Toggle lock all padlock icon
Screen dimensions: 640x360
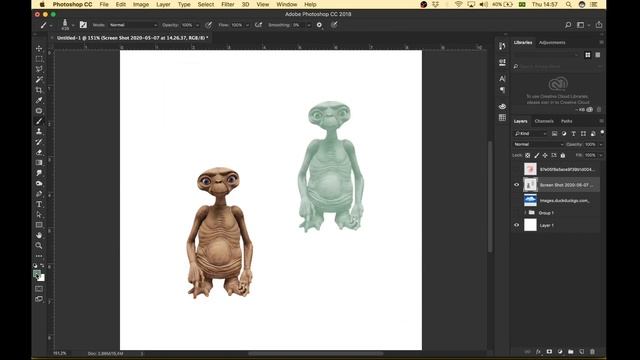(563, 156)
